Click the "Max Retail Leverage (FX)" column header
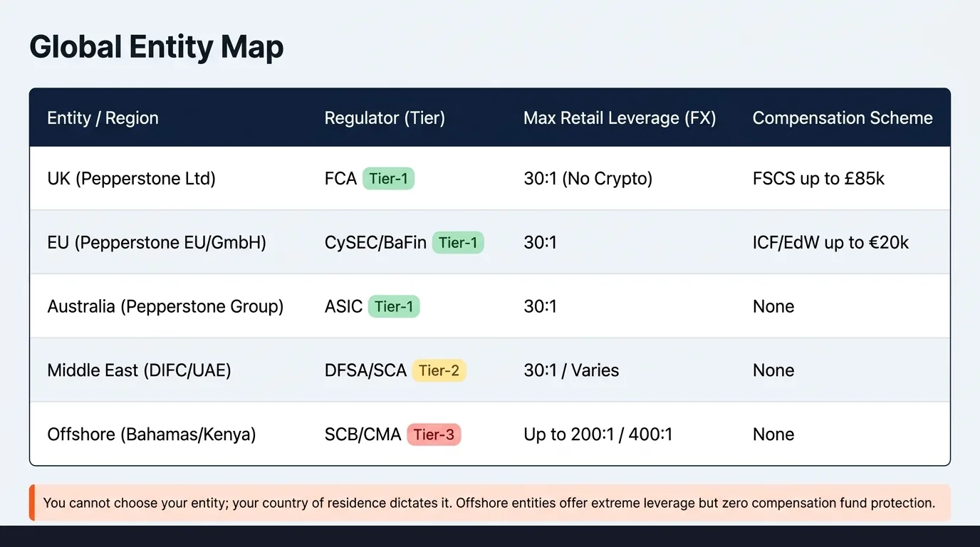This screenshot has width=980, height=547. (620, 118)
